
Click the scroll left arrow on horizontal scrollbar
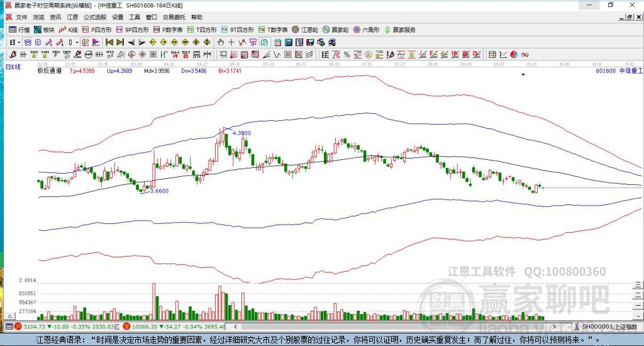[235, 326]
